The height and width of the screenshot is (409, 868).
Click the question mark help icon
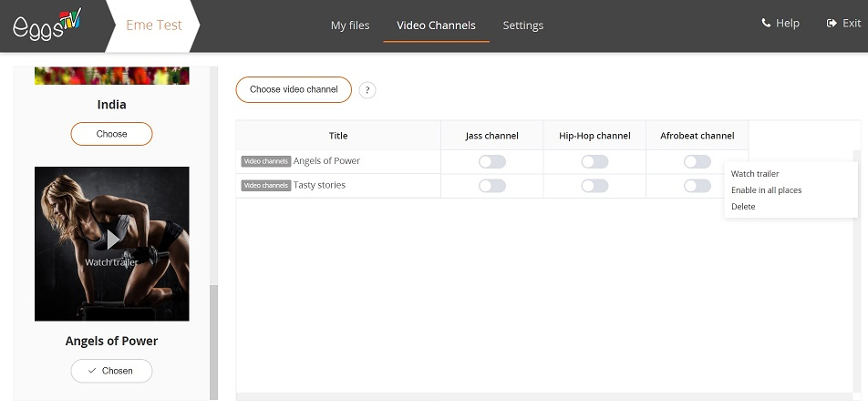tap(367, 90)
